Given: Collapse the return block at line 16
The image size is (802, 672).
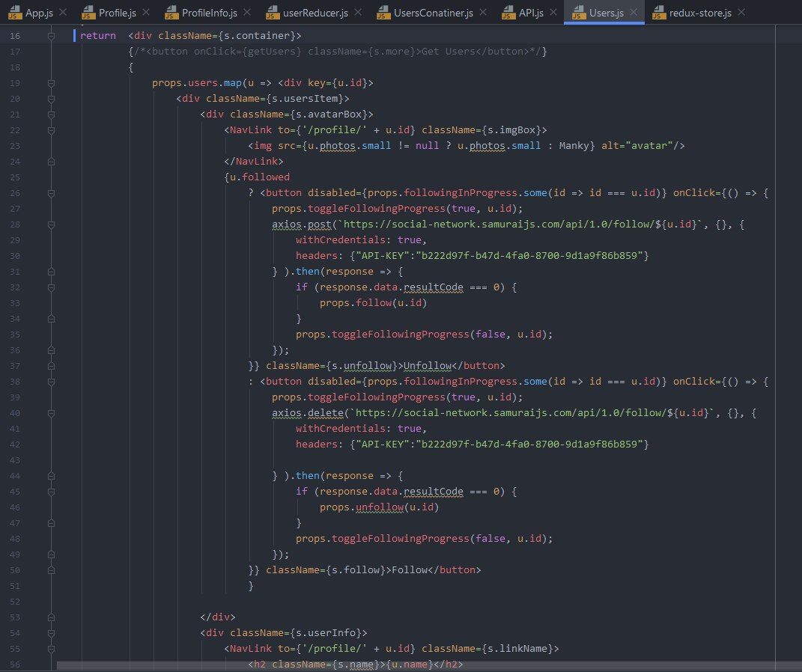Looking at the screenshot, I should [51, 36].
